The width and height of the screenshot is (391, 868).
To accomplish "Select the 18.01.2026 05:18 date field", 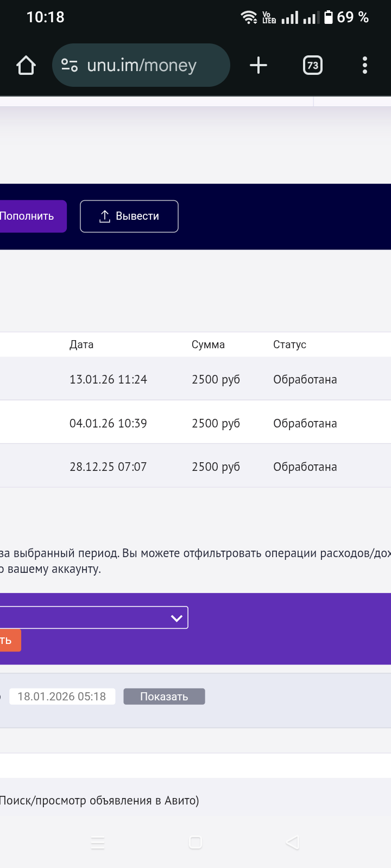I will (x=62, y=697).
